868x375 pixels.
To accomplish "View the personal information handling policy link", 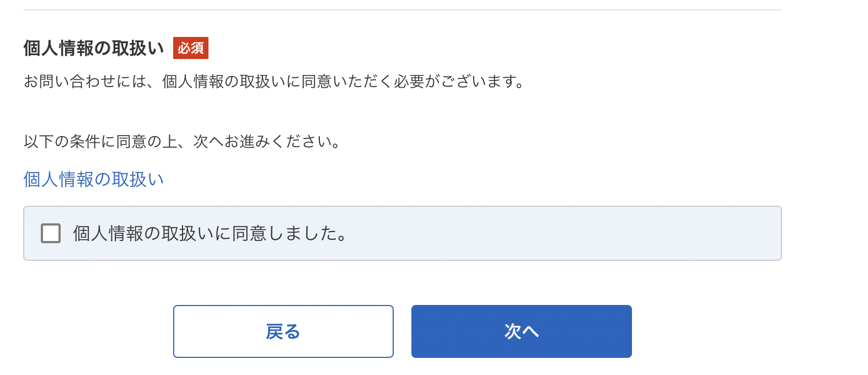I will tap(94, 179).
